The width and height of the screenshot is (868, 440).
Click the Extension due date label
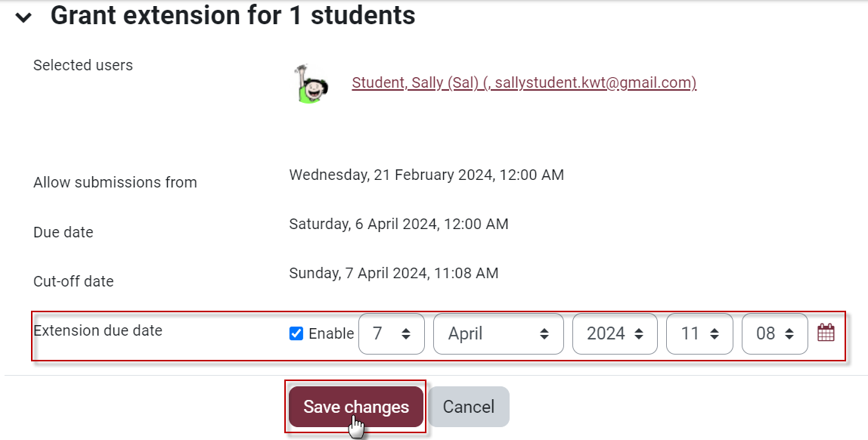(98, 330)
